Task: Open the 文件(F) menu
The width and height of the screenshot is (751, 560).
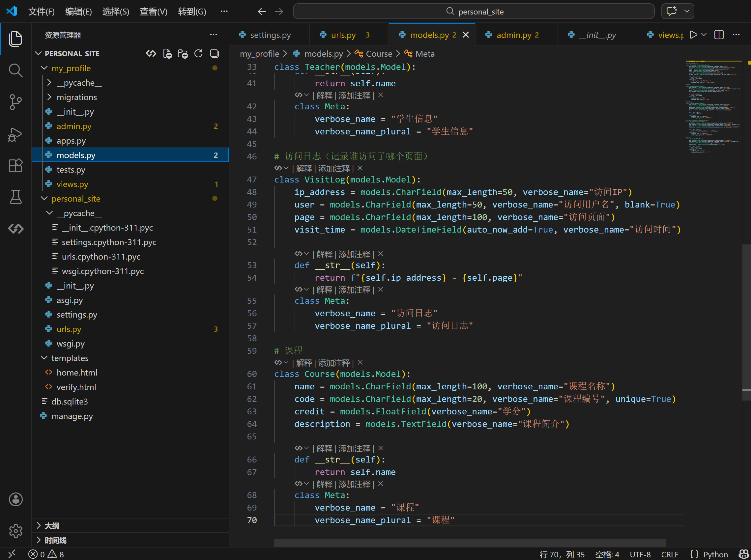Action: (42, 12)
